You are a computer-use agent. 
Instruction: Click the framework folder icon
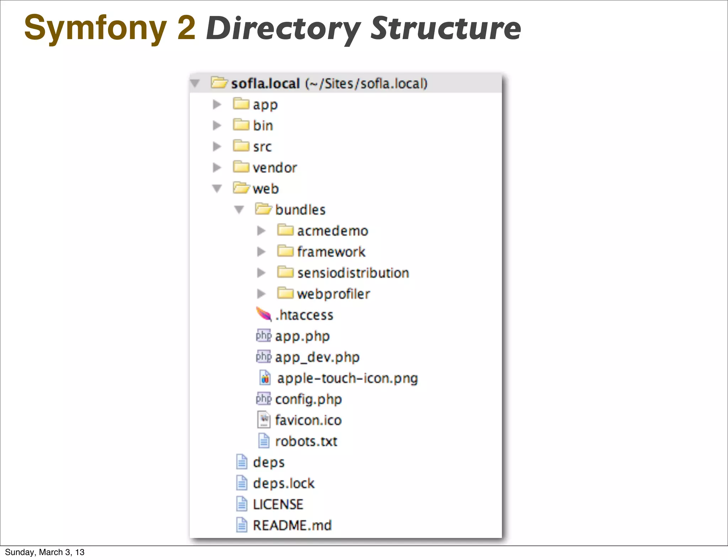(x=285, y=251)
